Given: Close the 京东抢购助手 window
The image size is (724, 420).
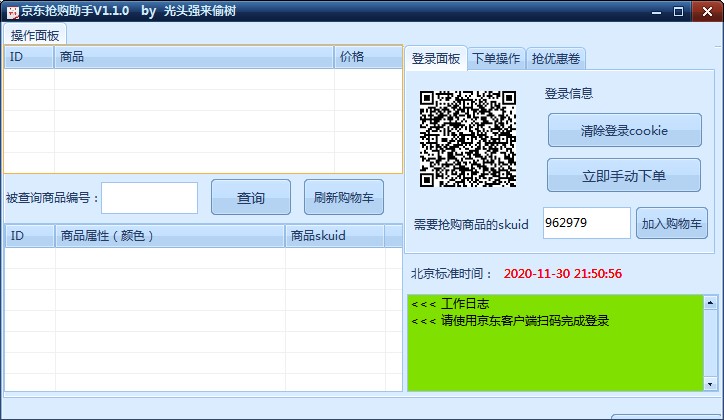Looking at the screenshot, I should pos(706,10).
